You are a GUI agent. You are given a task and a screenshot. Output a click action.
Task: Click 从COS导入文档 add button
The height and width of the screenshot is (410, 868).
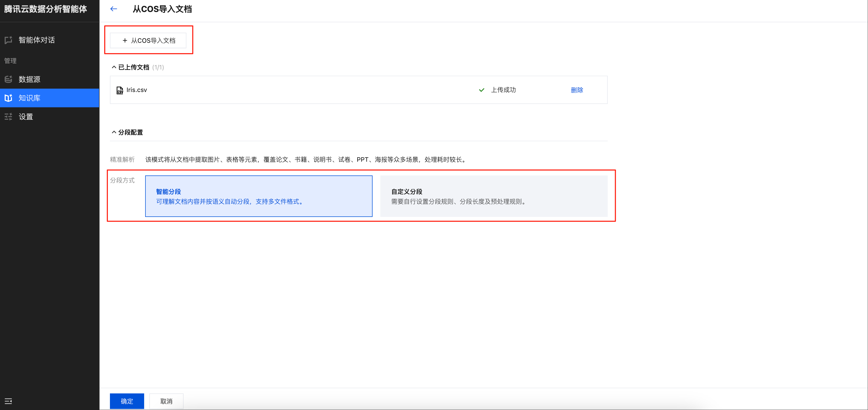(x=148, y=40)
